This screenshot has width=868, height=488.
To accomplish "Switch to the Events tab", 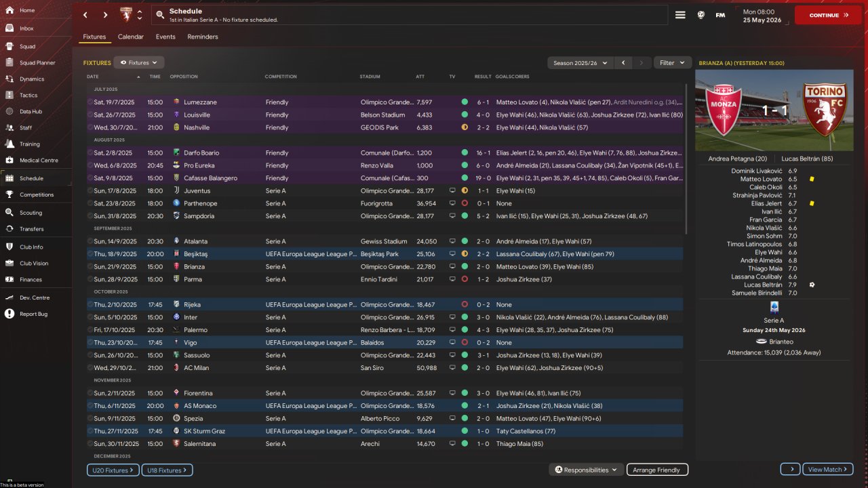I will tap(165, 37).
